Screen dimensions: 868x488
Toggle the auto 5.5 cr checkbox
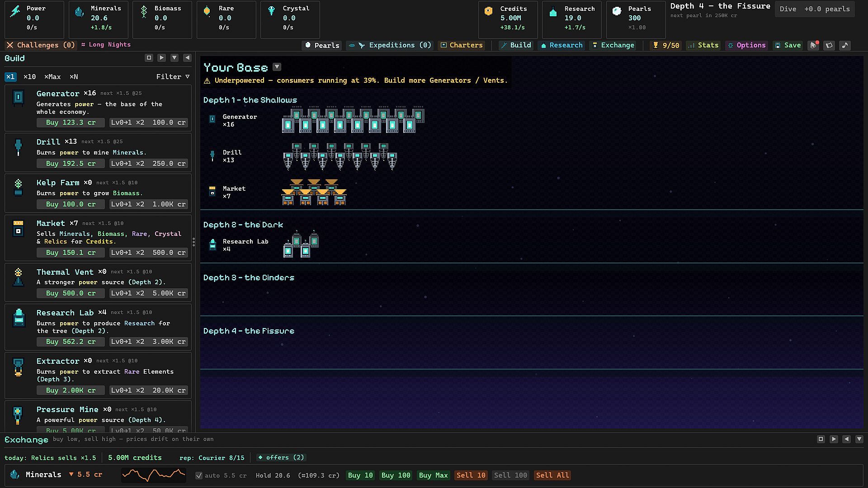pyautogui.click(x=198, y=475)
